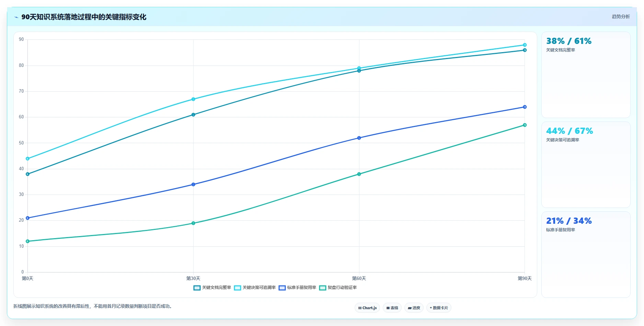Toggle the 标准手册复用率 legend color box
644x326 pixels.
pos(282,288)
